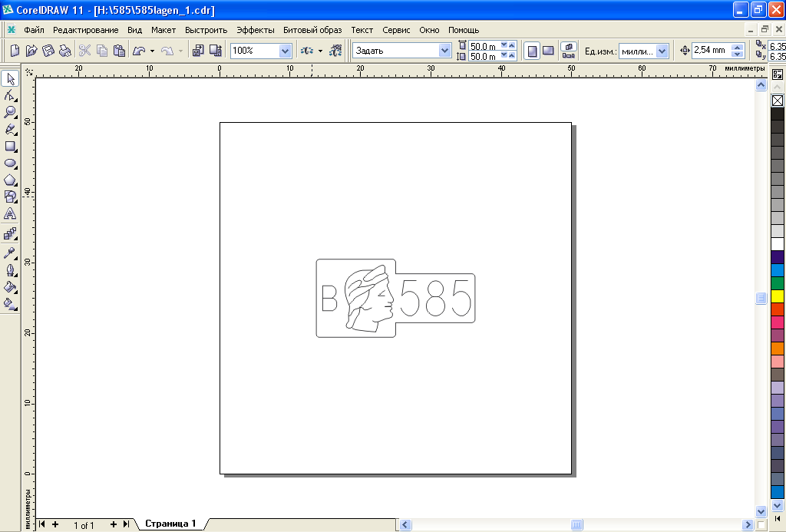Select the Rectangle tool
Viewport: 786px width, 532px height.
pos(10,147)
